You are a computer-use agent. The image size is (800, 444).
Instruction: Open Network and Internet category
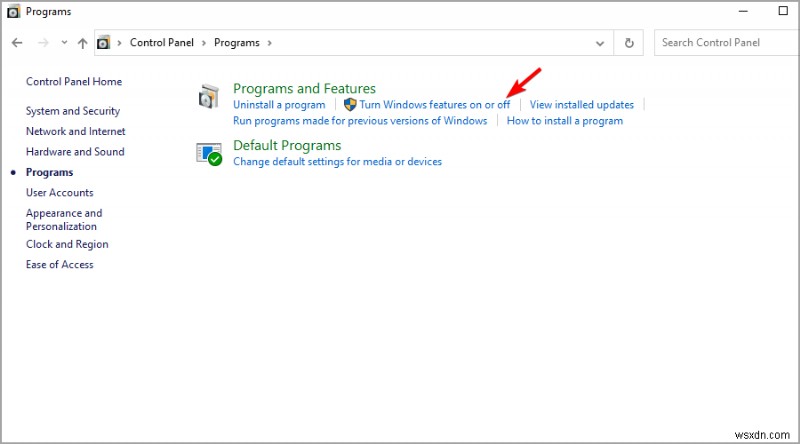tap(76, 131)
